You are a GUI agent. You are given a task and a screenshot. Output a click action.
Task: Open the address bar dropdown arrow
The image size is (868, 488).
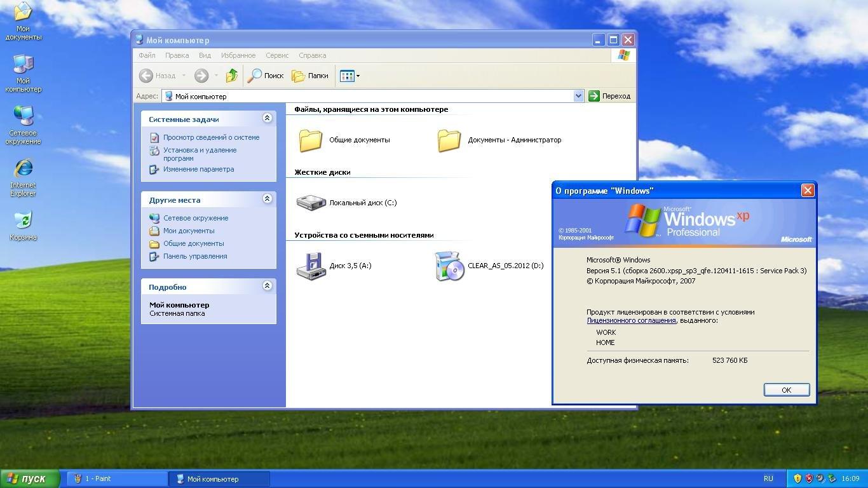click(578, 96)
